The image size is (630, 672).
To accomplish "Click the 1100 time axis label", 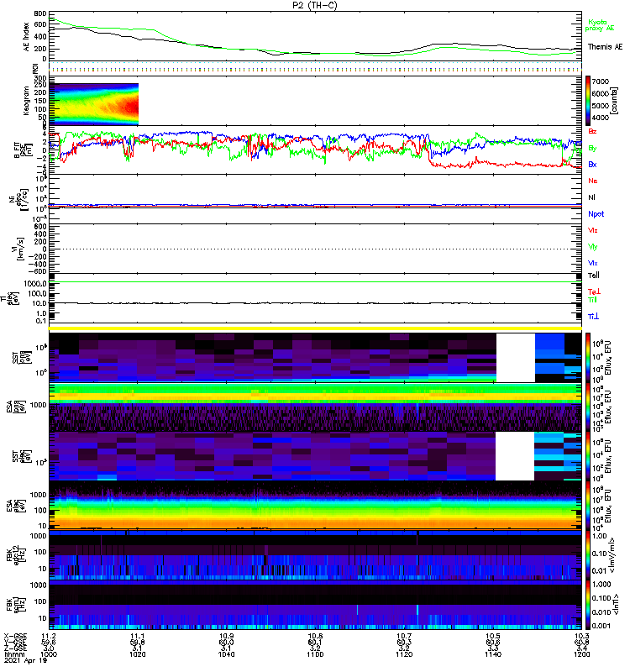I will click(x=315, y=654).
